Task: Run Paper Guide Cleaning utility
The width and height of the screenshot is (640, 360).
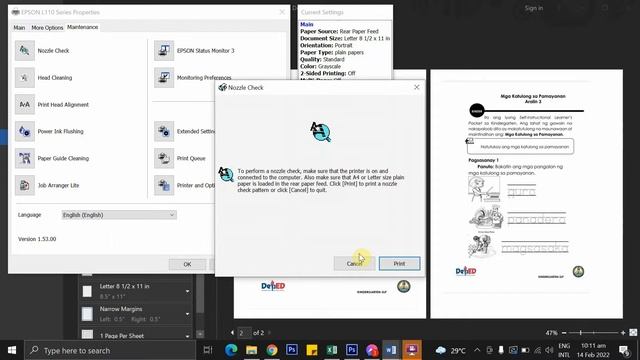Action: pos(25,158)
